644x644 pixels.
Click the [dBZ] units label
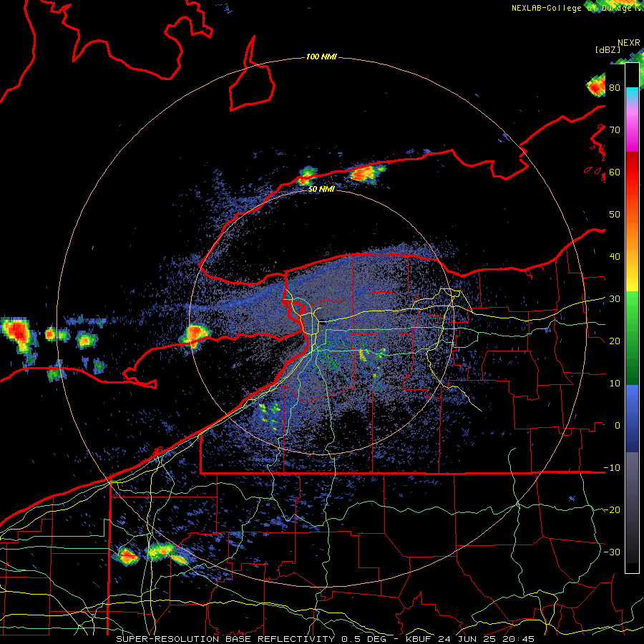coord(608,50)
